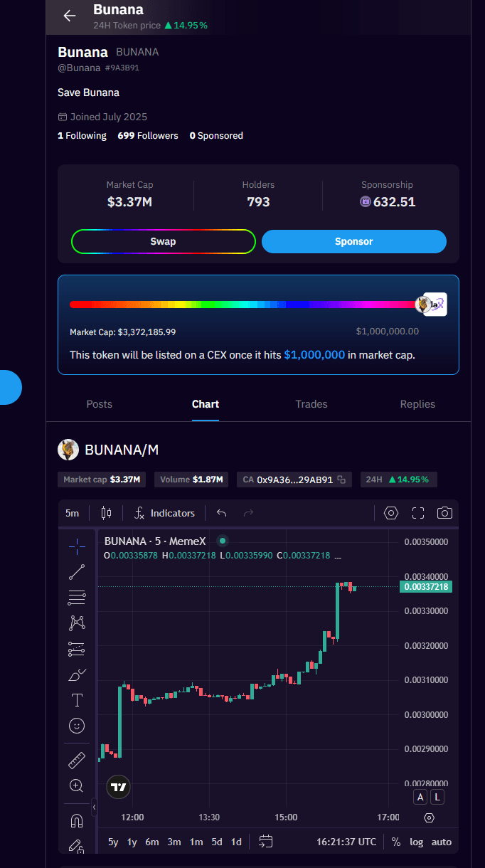Select the crosshair cursor tool
Screen dimensions: 485x868
(x=77, y=546)
